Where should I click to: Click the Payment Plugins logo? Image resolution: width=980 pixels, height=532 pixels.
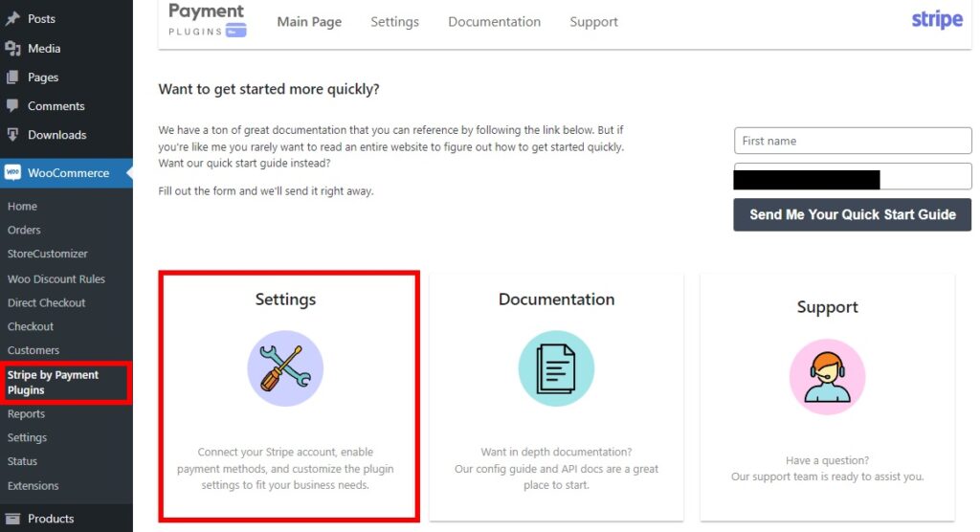coord(207,21)
